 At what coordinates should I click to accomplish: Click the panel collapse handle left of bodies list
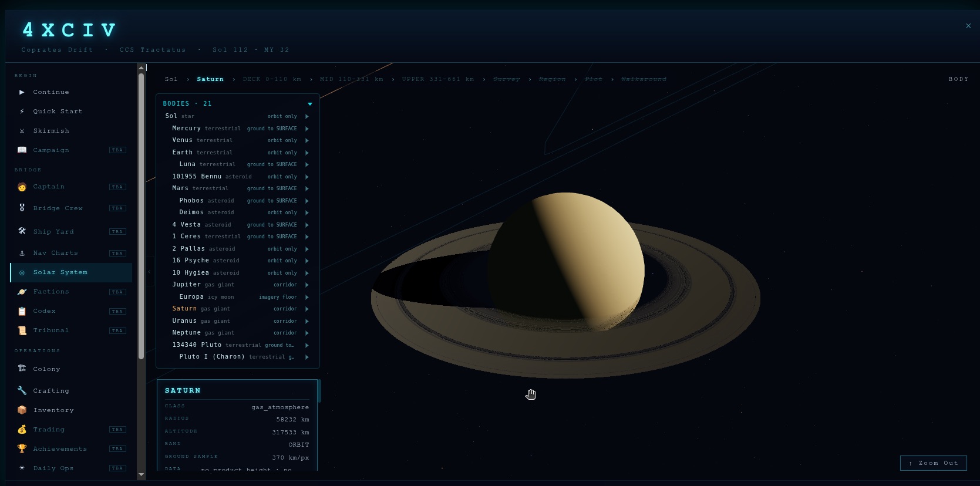[x=150, y=272]
